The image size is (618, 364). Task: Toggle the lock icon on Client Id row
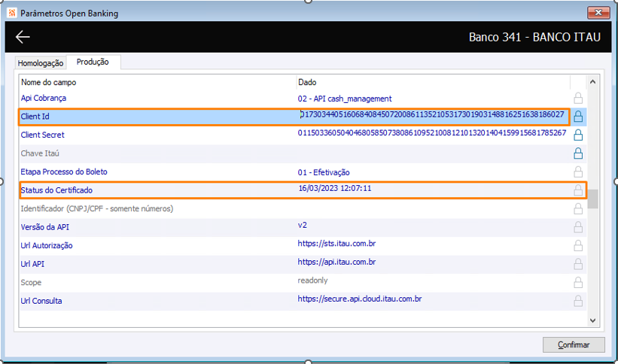coord(578,117)
